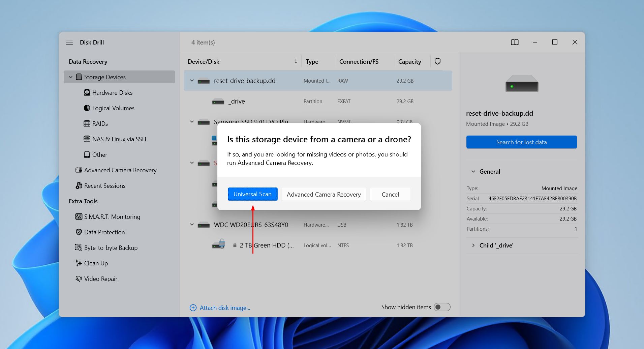Open the help book icon
The height and width of the screenshot is (349, 644).
point(515,42)
